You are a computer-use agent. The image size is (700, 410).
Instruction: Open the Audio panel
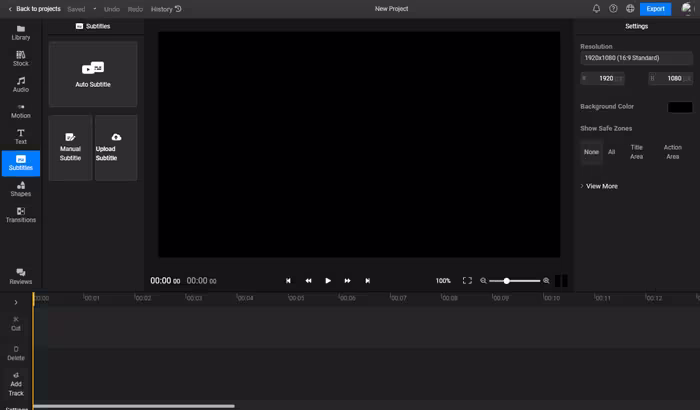pos(21,84)
